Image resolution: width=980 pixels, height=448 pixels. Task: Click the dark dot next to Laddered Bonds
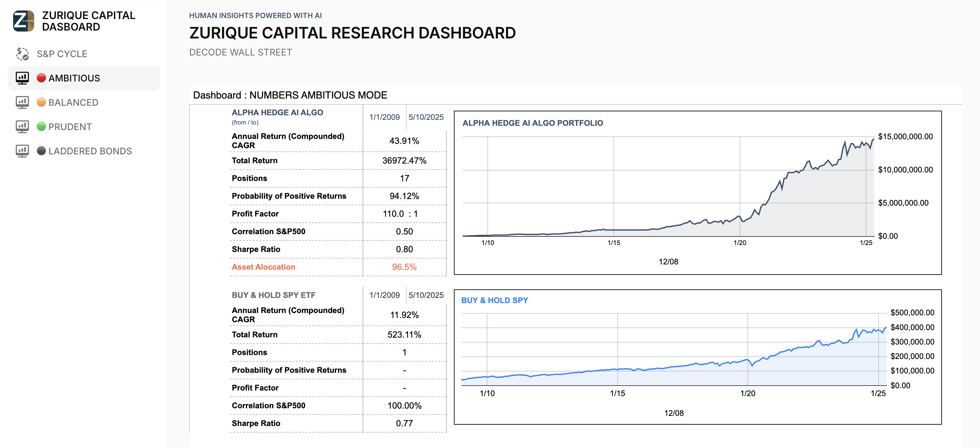click(41, 151)
